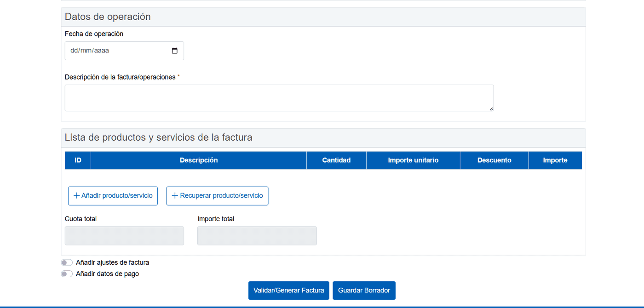
Task: Click Añadir producto/servicio button
Action: click(113, 196)
